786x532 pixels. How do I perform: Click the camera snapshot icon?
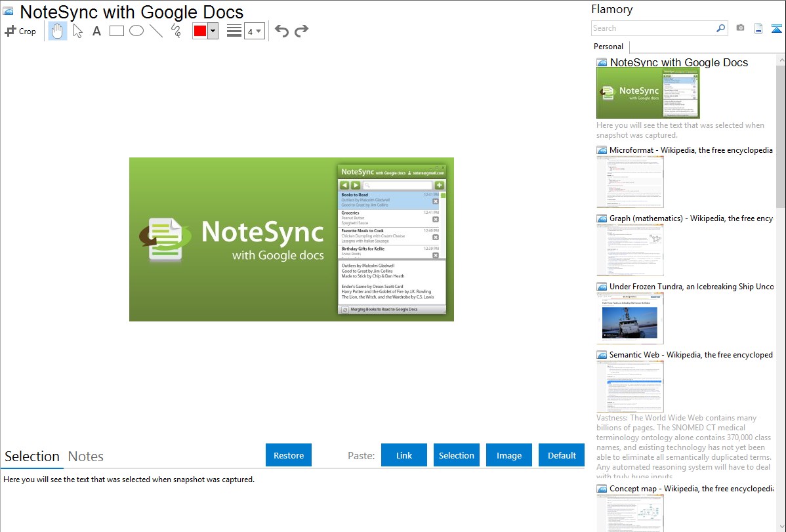(740, 28)
